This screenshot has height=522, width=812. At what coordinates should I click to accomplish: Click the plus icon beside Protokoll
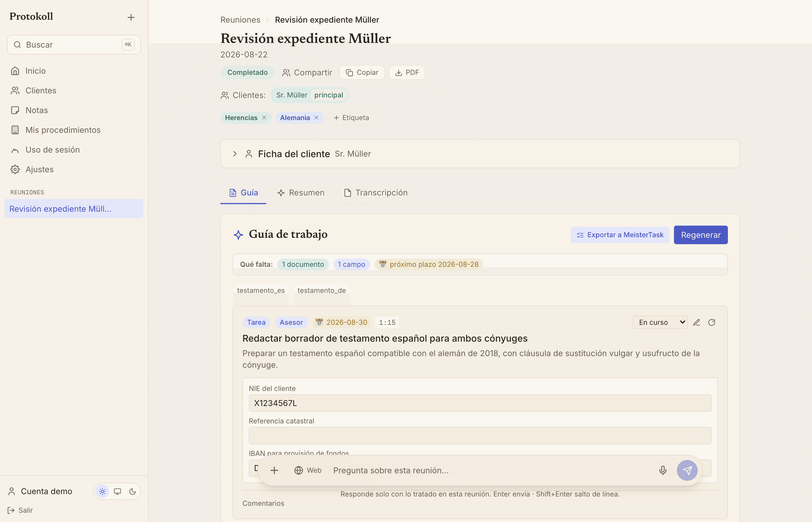tap(131, 17)
